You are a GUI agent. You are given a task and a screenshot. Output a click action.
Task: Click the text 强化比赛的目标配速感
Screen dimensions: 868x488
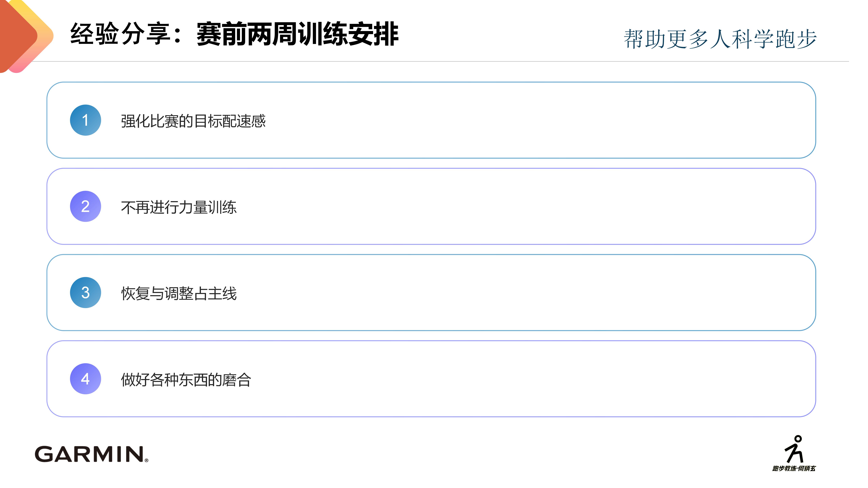[x=193, y=121]
